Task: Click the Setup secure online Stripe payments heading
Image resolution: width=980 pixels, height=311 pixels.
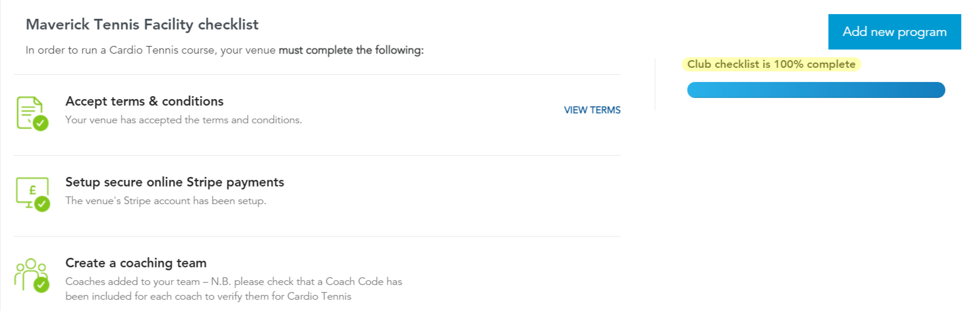Action: pyautogui.click(x=175, y=182)
